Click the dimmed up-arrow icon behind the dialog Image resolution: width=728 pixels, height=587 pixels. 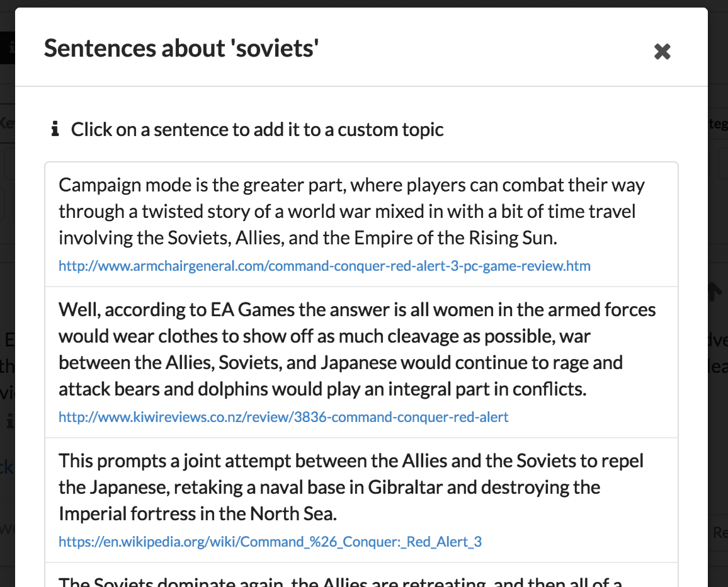pos(717,291)
